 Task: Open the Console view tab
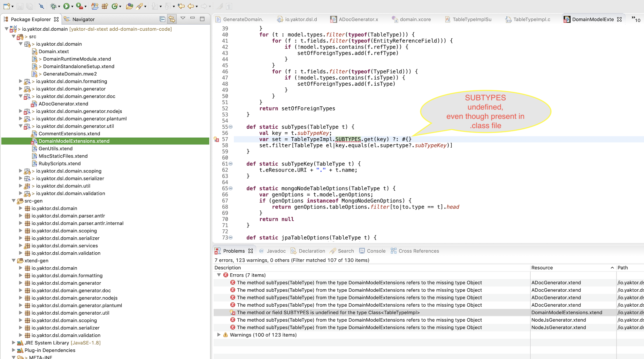coord(372,251)
